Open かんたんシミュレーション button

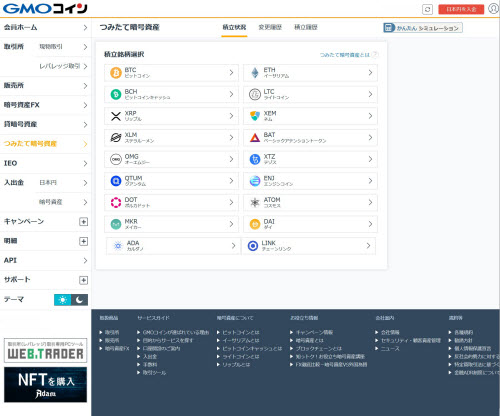point(423,28)
